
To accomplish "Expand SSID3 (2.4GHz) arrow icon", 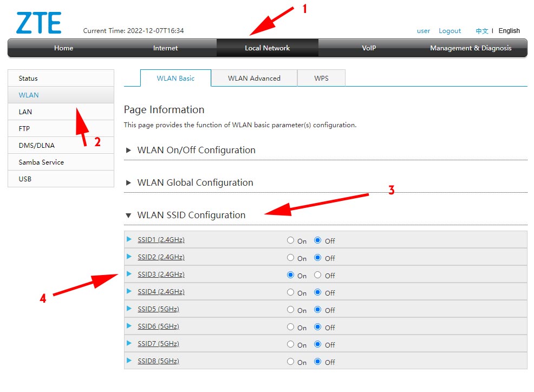I will [129, 274].
